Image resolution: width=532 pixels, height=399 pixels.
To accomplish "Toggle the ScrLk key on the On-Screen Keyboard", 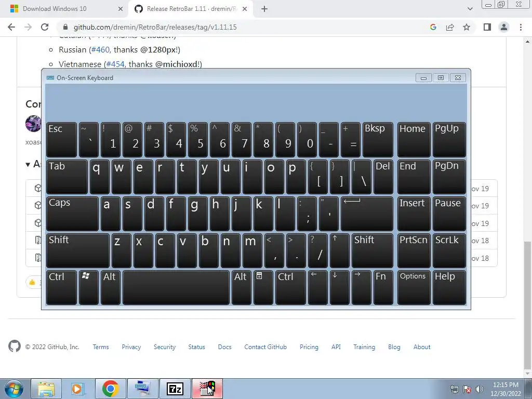I will coord(449,250).
